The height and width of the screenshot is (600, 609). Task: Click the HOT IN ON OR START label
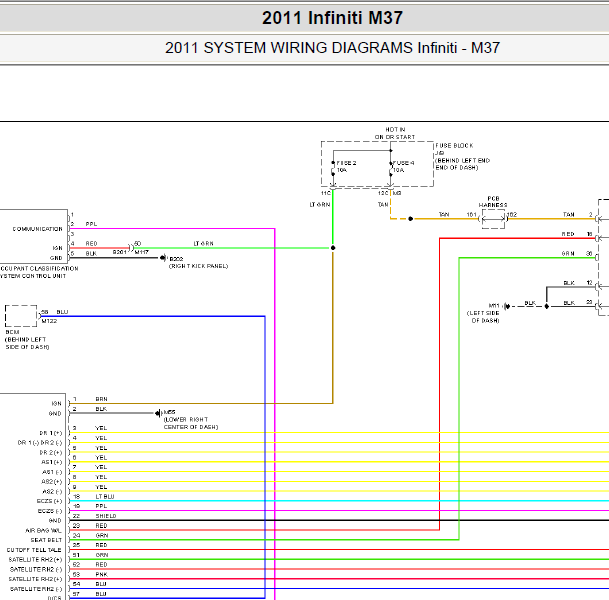coord(395,133)
